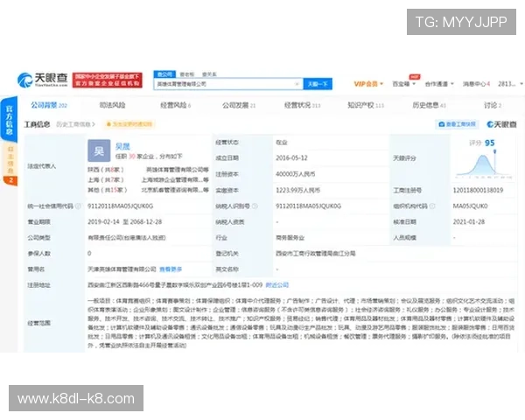Switch to the 知识产权 tab
This screenshot has width=525, height=420.
tap(366, 105)
